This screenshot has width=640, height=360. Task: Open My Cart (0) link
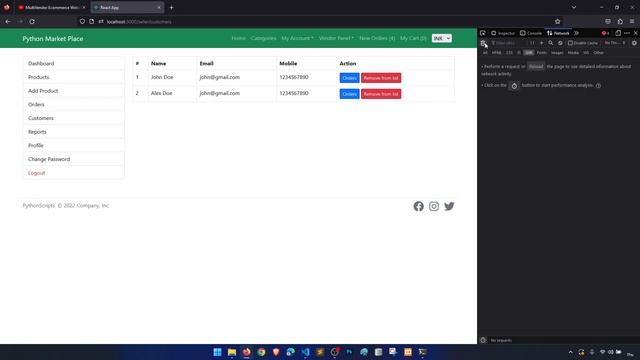click(x=413, y=38)
